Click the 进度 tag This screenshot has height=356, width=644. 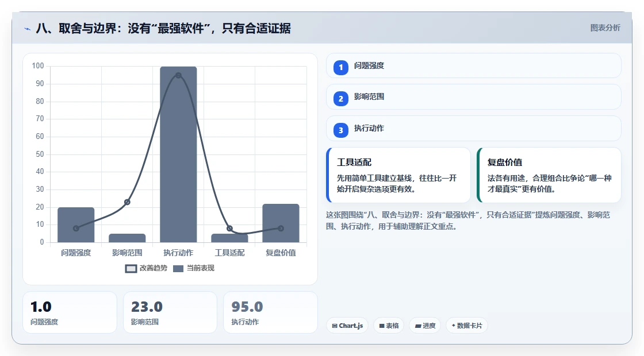[x=425, y=326]
